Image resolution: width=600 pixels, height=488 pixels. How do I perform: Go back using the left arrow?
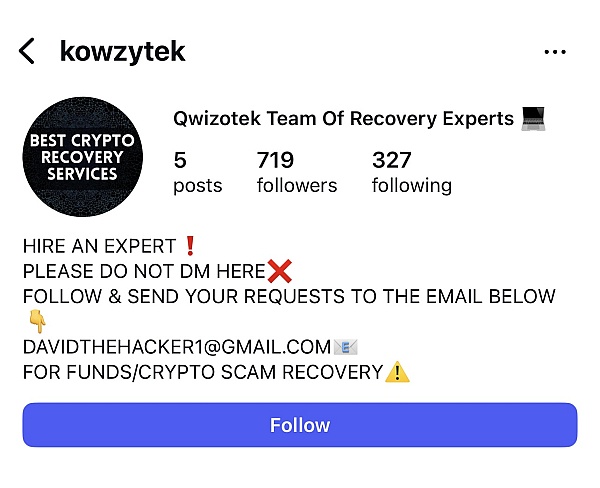[x=27, y=51]
